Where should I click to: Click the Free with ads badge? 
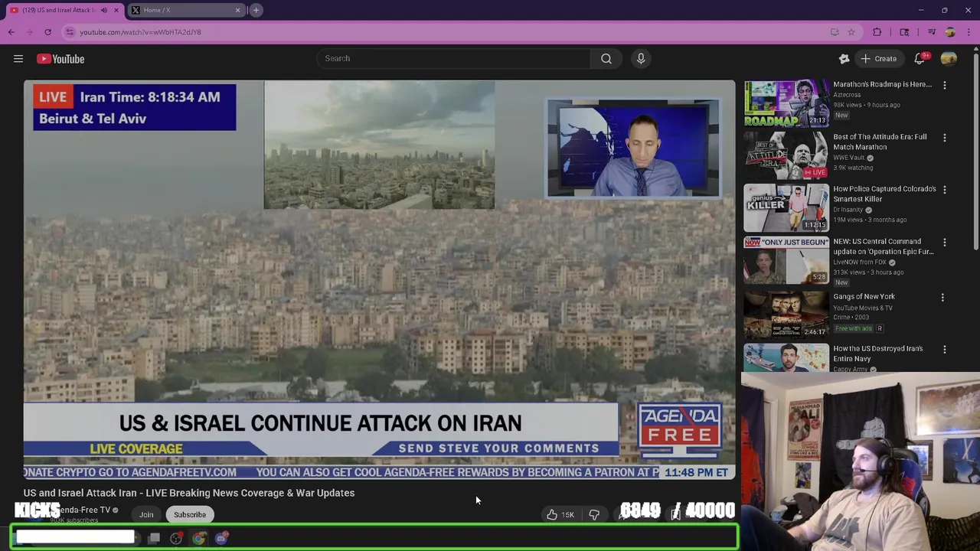[x=853, y=328]
